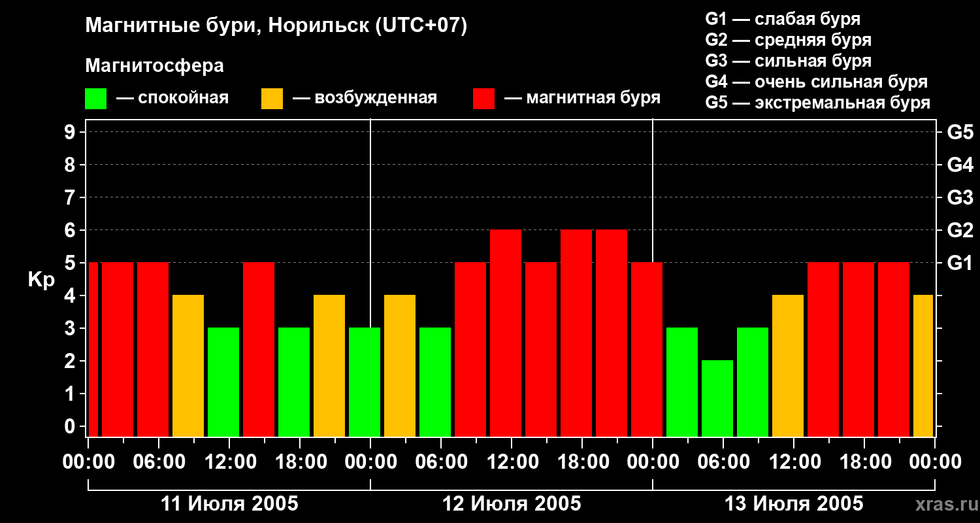Click the 'G5' mark on the right axis
The image size is (980, 523).
click(x=960, y=132)
